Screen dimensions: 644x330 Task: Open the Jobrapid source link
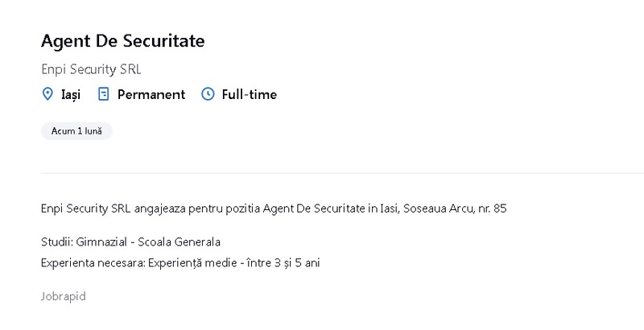pyautogui.click(x=63, y=296)
